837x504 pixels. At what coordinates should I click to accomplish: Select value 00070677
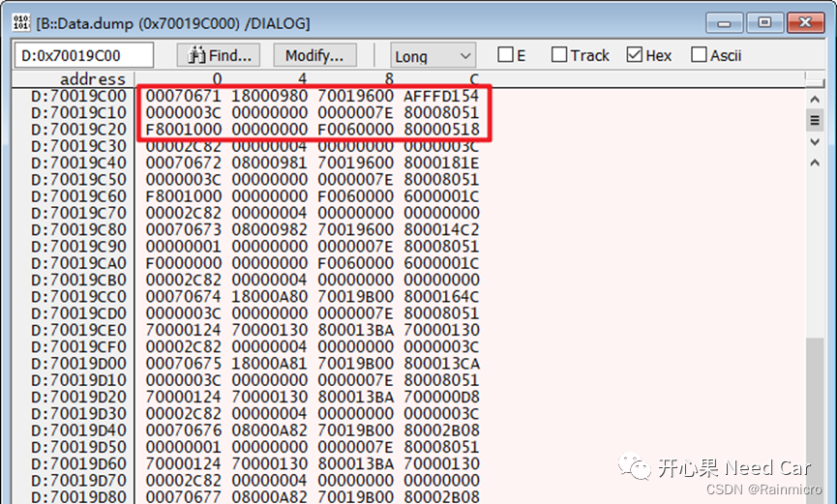tap(184, 497)
